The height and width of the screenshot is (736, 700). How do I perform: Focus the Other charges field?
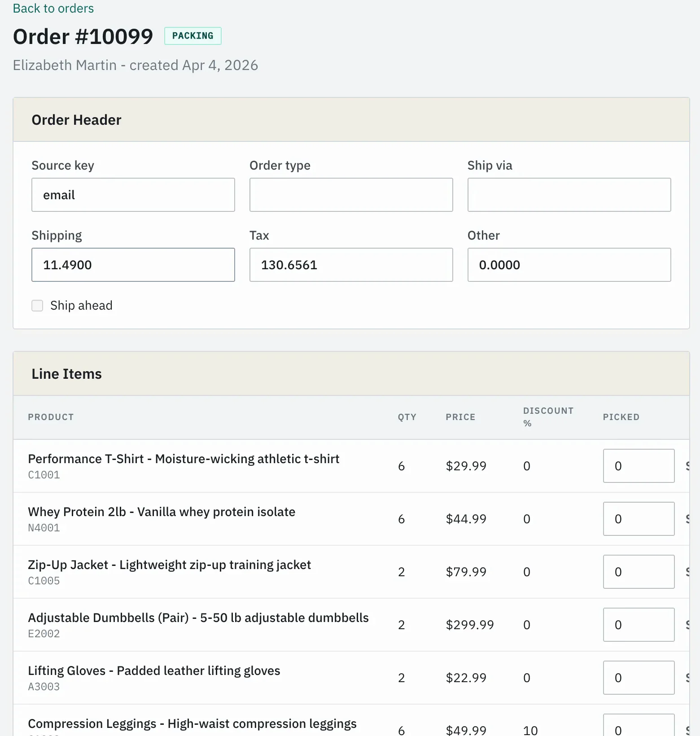pos(569,265)
